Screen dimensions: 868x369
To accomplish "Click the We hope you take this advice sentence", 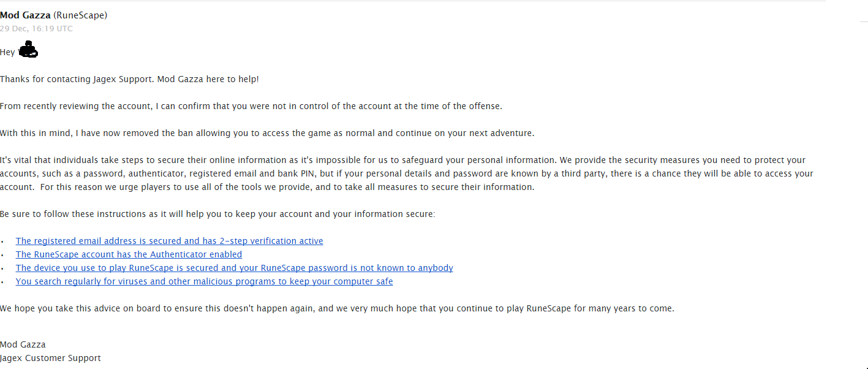I will tap(337, 308).
